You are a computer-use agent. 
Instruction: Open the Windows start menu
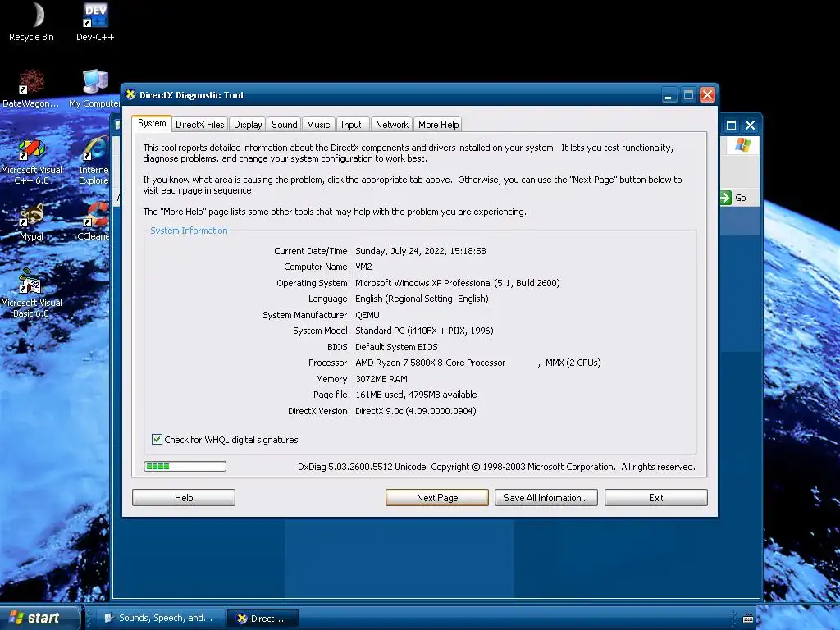[x=39, y=618]
